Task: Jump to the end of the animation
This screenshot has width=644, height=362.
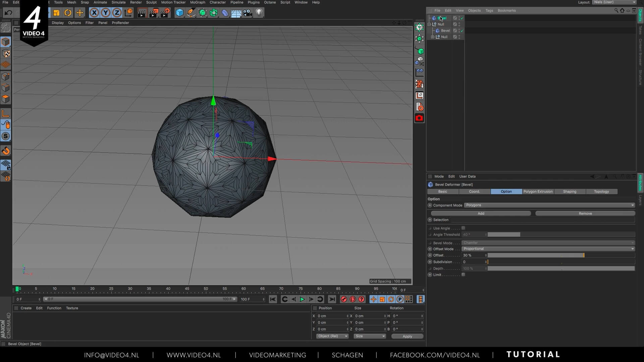Action: pyautogui.click(x=332, y=299)
